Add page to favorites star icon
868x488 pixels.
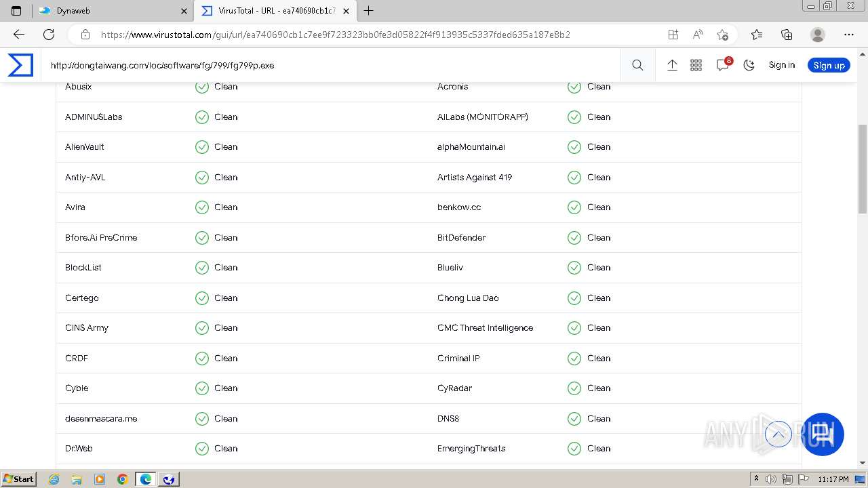722,35
